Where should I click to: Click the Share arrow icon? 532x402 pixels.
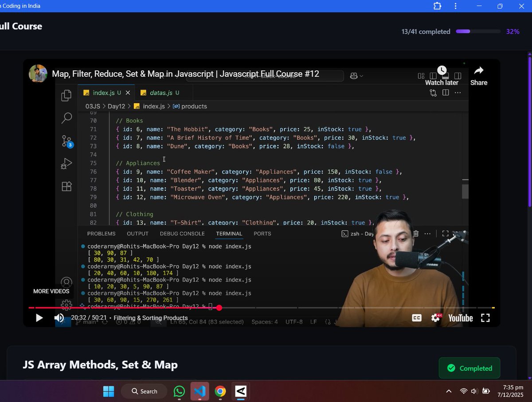[479, 70]
